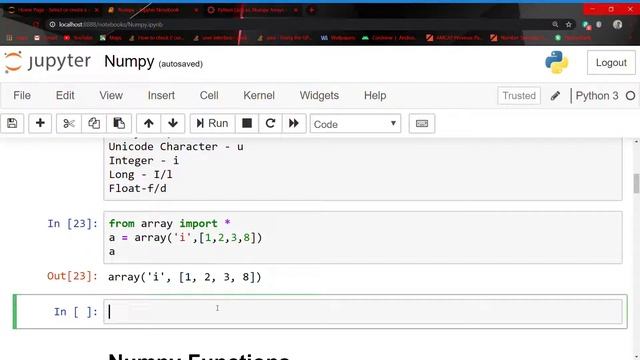This screenshot has width=640, height=360.
Task: Open the YouTube bookmark
Action: pos(78,38)
